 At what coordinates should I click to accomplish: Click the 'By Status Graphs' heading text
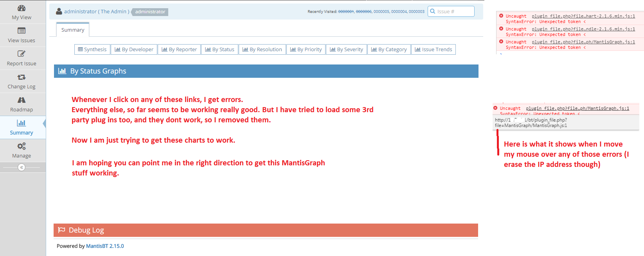pos(98,71)
